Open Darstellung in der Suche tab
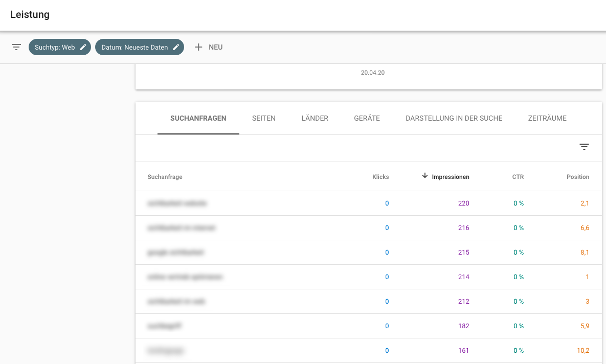606x364 pixels. (454, 118)
